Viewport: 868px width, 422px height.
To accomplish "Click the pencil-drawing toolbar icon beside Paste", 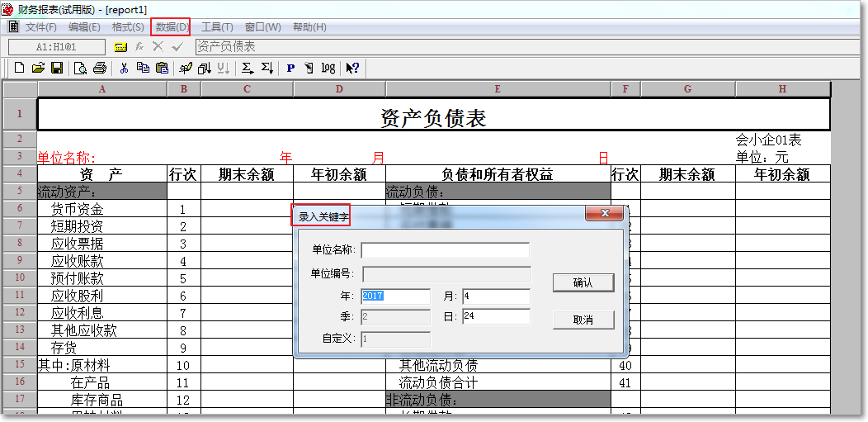I will pyautogui.click(x=186, y=68).
